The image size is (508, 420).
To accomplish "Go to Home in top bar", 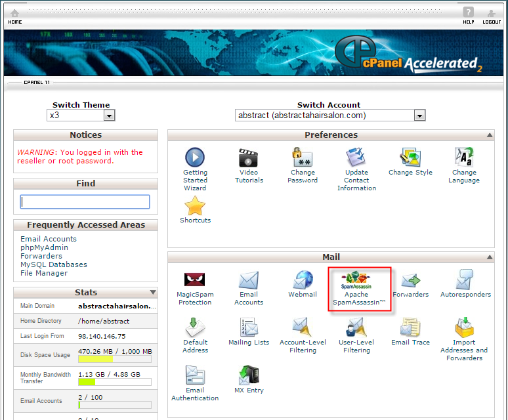I will click(x=14, y=16).
